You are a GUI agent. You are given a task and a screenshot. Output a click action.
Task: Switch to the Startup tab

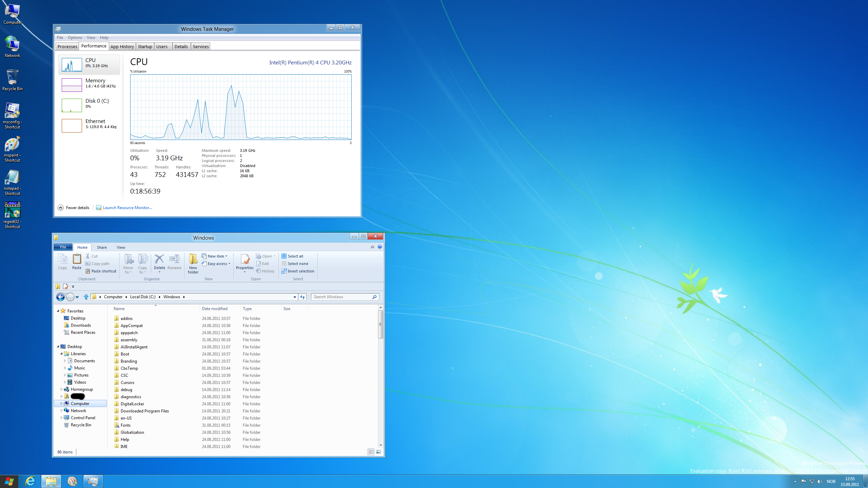coord(145,46)
